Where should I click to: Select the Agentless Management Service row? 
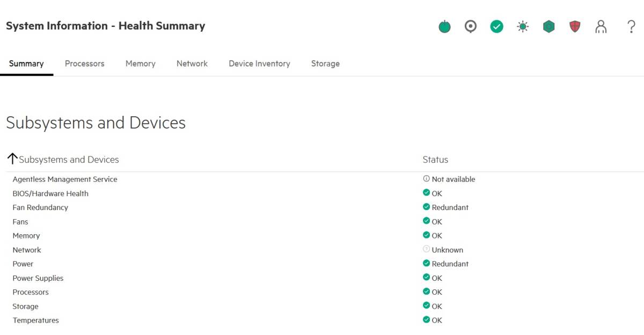pos(65,180)
